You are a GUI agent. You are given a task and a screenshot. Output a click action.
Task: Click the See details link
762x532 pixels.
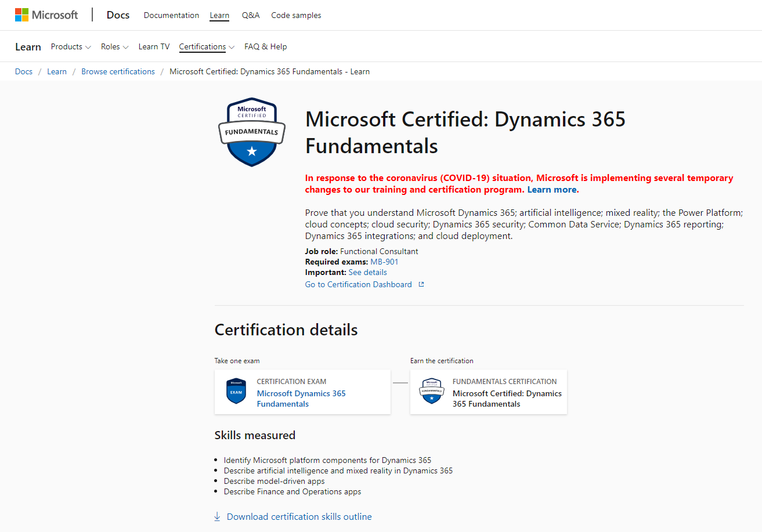pyautogui.click(x=367, y=272)
